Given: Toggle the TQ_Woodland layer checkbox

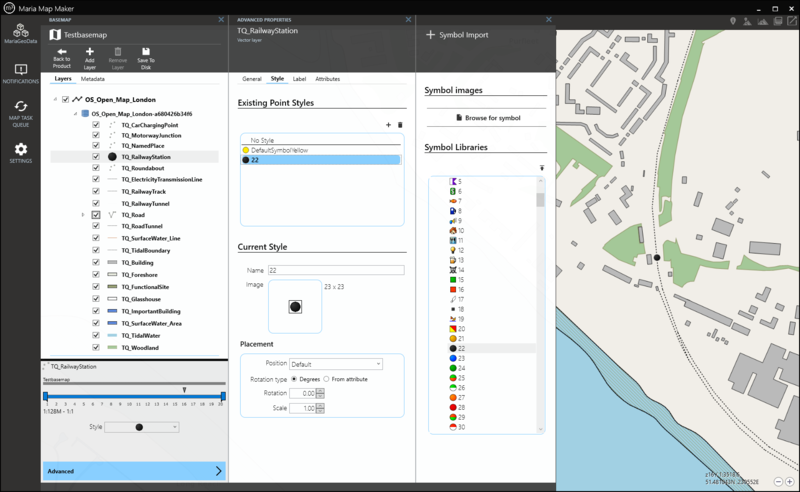Looking at the screenshot, I should click(96, 347).
